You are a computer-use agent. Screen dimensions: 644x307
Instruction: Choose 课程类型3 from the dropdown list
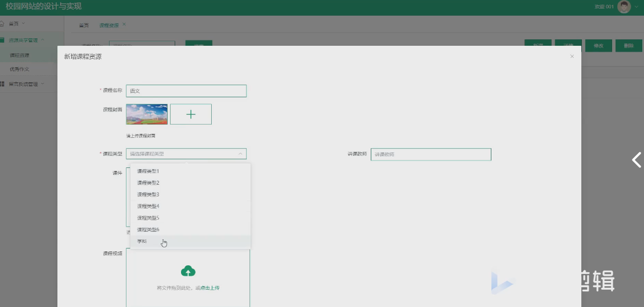pyautogui.click(x=190, y=194)
